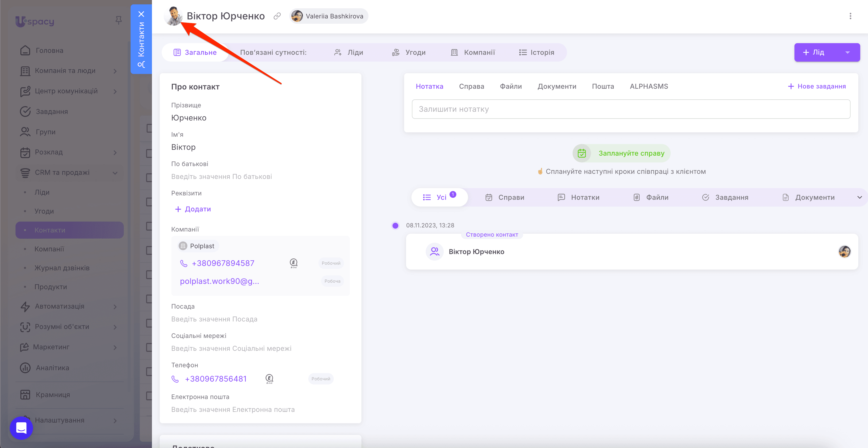
Task: Click phone icon beside +380967894587
Action: [x=184, y=263]
